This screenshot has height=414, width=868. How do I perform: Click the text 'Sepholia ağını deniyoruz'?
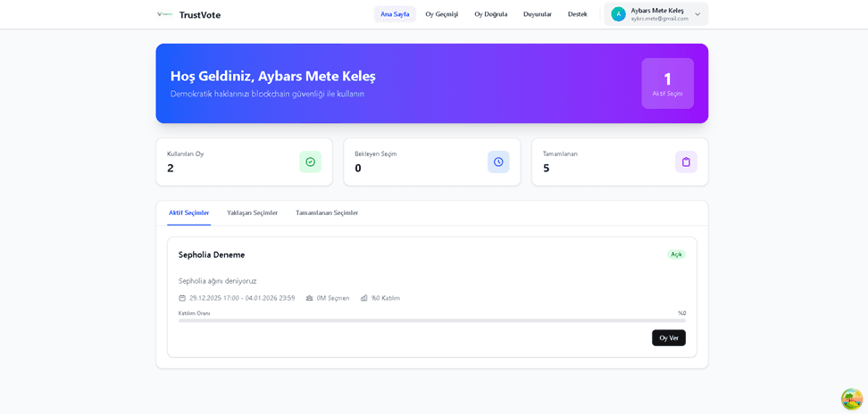(218, 281)
